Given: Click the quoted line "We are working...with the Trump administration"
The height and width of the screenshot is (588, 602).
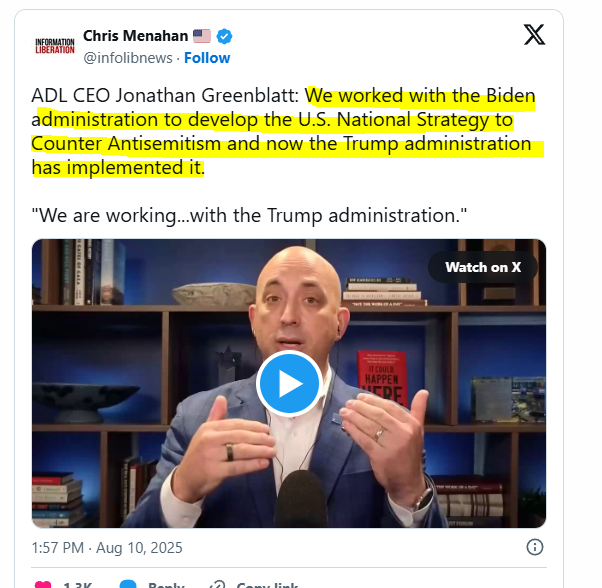Looking at the screenshot, I should pyautogui.click(x=249, y=215).
